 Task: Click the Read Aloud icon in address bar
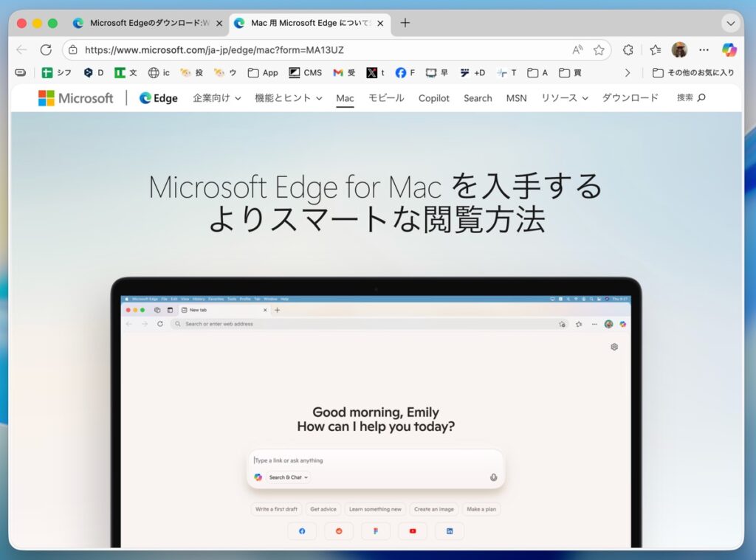coord(577,50)
